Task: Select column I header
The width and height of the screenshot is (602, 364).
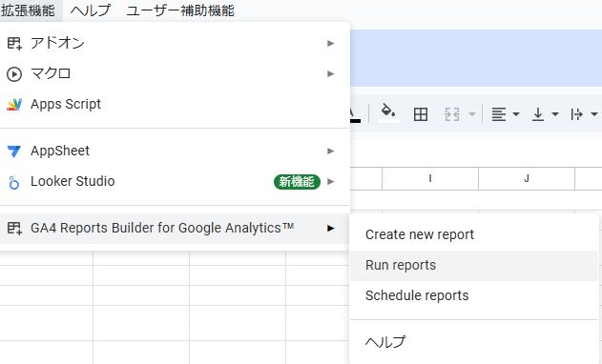Action: 430,178
